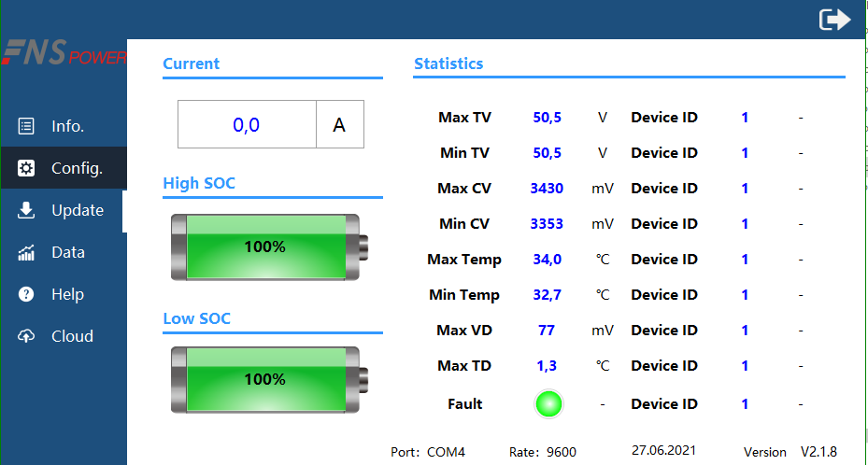The height and width of the screenshot is (465, 868).
Task: Click the FNS Power logo
Action: 64,53
